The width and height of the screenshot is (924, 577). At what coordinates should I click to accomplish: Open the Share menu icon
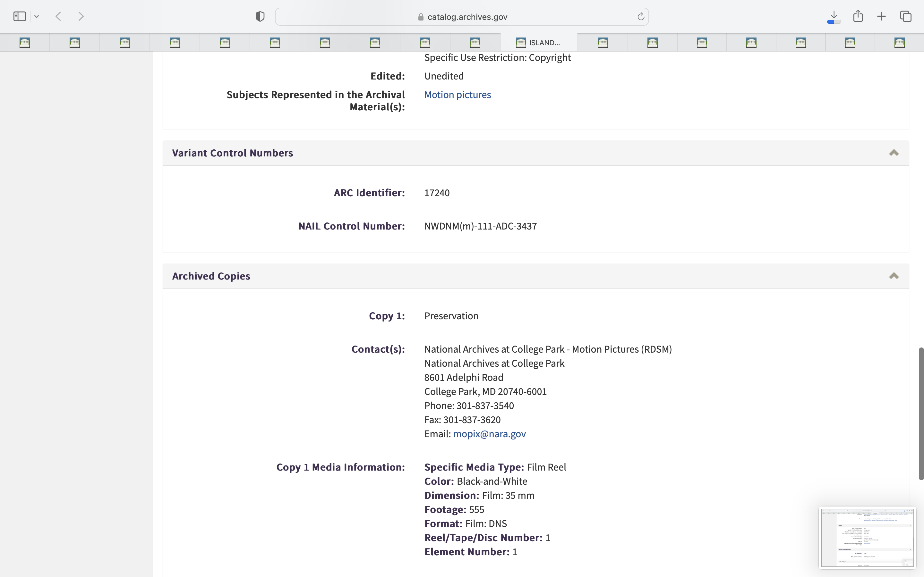(x=858, y=16)
